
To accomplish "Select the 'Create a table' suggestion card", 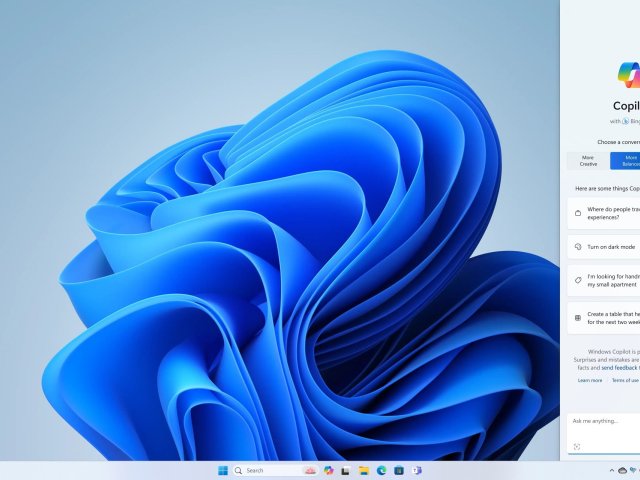I will pos(603,318).
